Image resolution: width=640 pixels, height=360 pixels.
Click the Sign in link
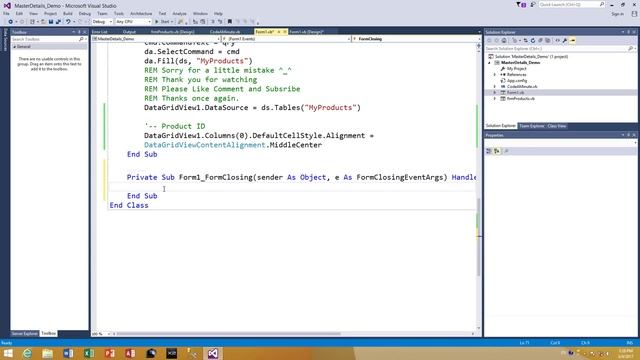point(618,14)
